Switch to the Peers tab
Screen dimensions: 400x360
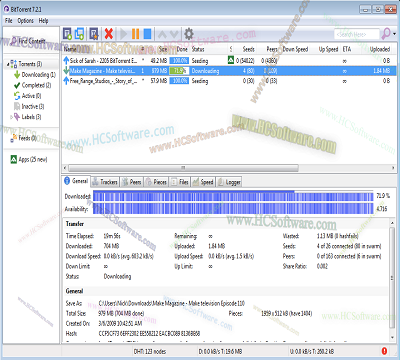[132, 182]
